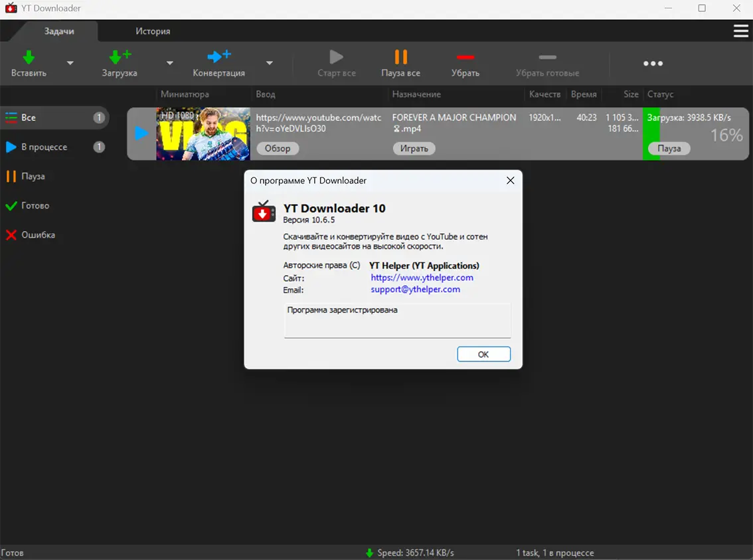Click the 40:23 duration value
The image size is (753, 560).
click(586, 118)
